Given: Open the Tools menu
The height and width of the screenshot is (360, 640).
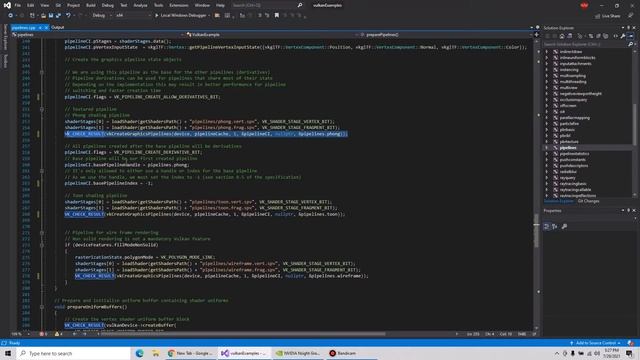Looking at the screenshot, I should [x=158, y=5].
